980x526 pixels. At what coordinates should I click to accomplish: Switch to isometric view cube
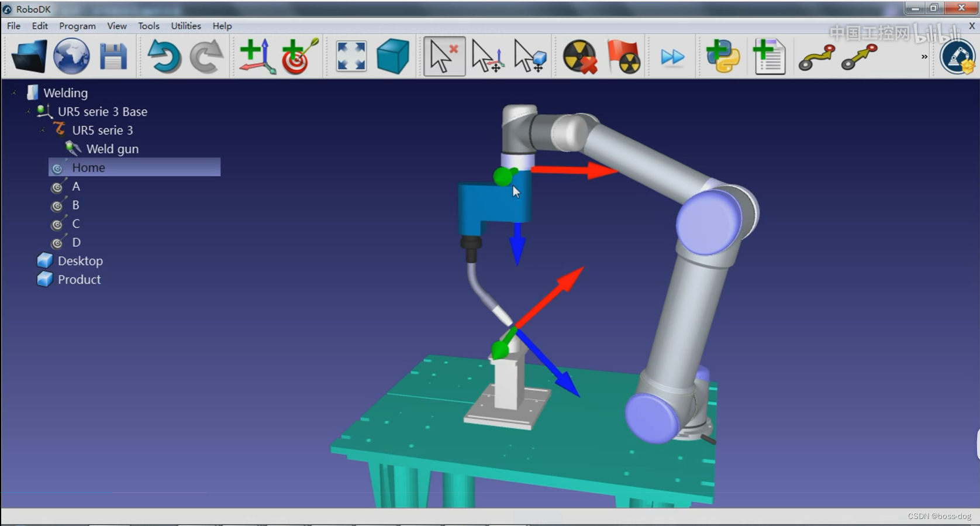click(x=393, y=57)
